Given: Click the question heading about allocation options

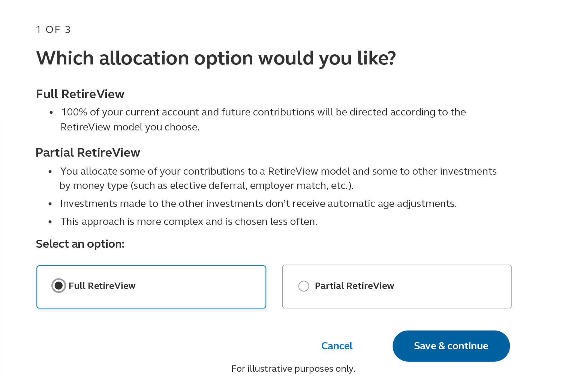Looking at the screenshot, I should 216,58.
